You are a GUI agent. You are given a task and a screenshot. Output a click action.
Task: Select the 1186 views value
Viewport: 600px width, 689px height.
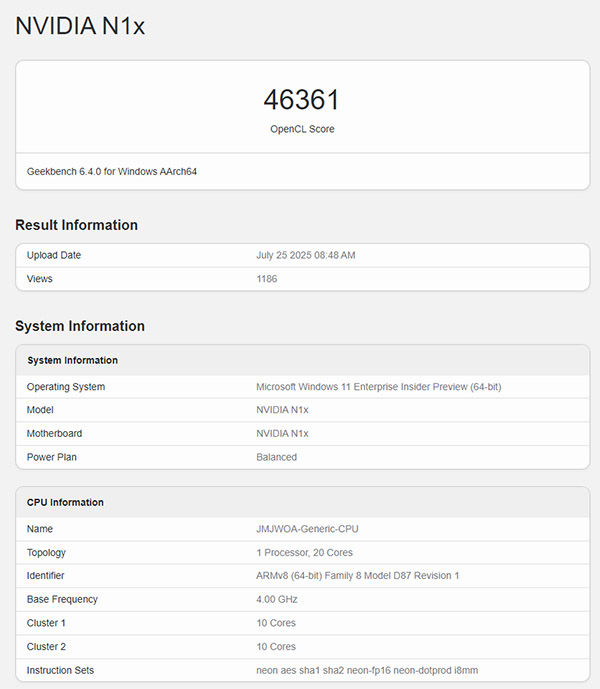pos(266,279)
